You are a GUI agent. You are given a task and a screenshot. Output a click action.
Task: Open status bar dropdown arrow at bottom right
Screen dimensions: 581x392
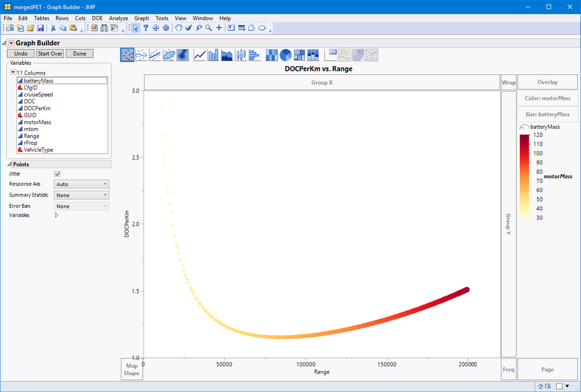click(567, 386)
